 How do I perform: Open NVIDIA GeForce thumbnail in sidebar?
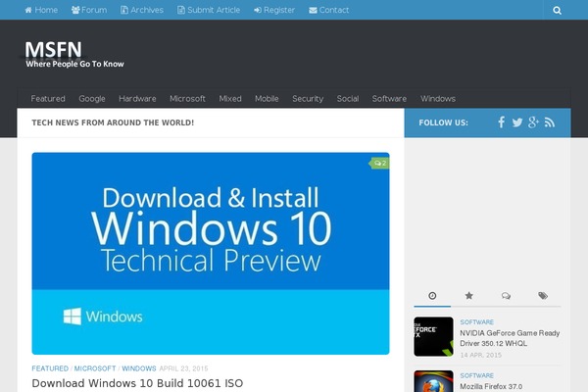click(433, 336)
